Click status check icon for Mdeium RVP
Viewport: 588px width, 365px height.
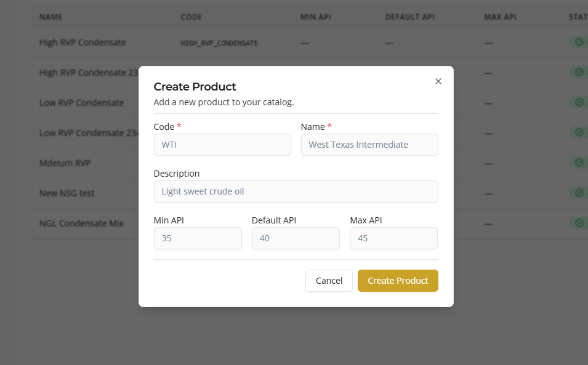pos(579,162)
